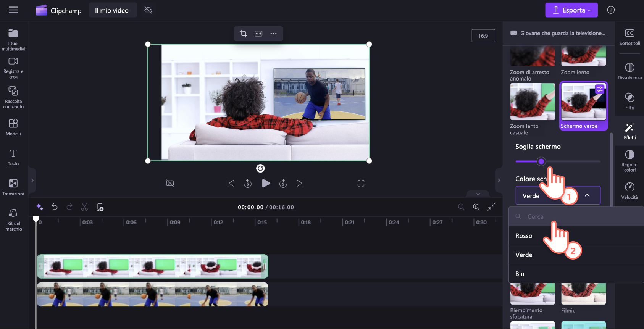
Task: Open the hamburger main menu
Action: [13, 10]
